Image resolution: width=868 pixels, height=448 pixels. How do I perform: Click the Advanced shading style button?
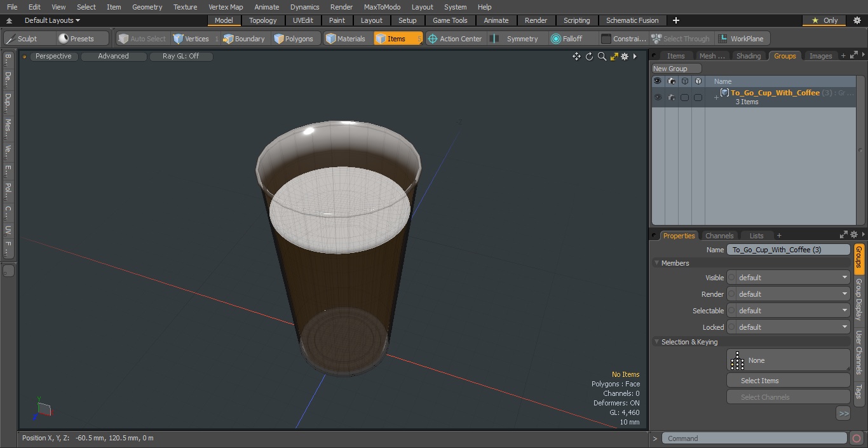114,57
